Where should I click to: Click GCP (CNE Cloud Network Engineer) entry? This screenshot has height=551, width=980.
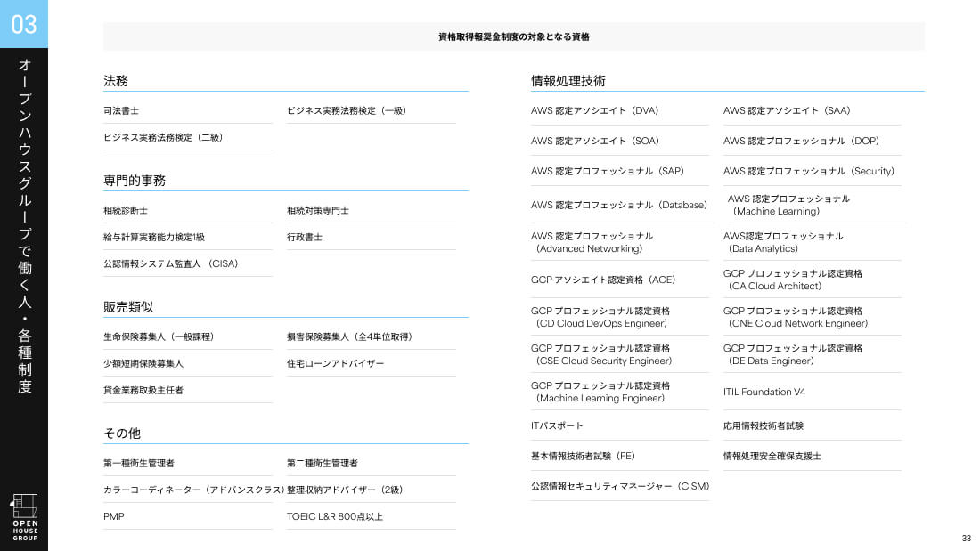(796, 318)
